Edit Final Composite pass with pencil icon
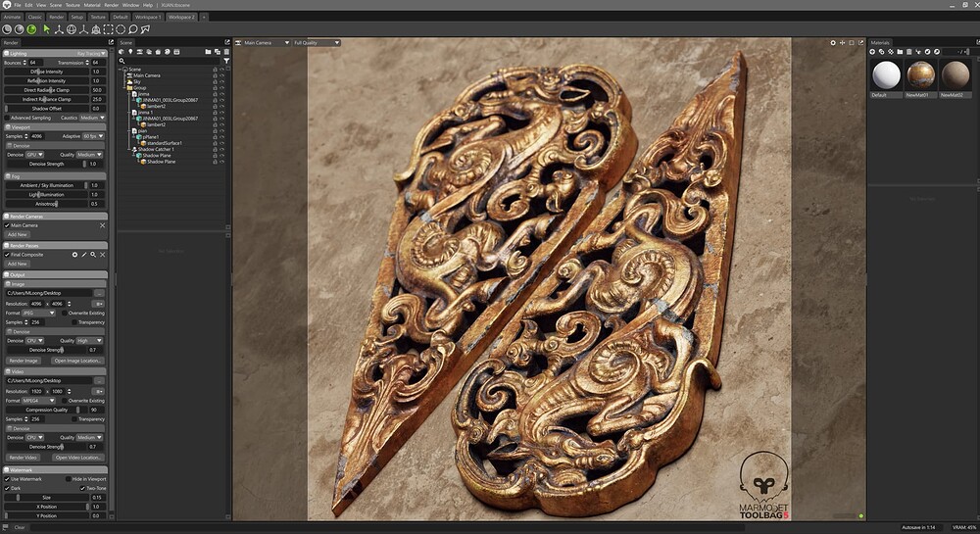The image size is (980, 534). pos(83,255)
